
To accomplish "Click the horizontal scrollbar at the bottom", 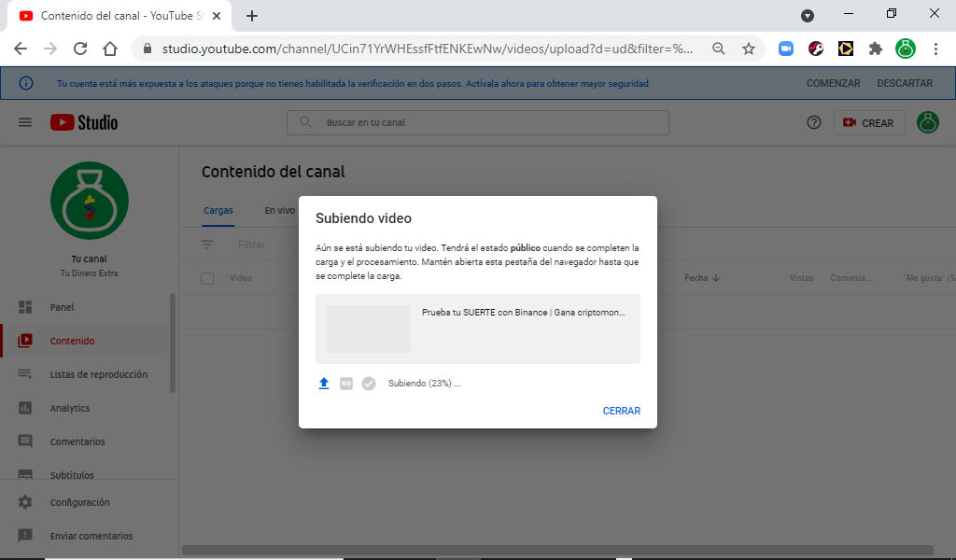I will pyautogui.click(x=557, y=550).
